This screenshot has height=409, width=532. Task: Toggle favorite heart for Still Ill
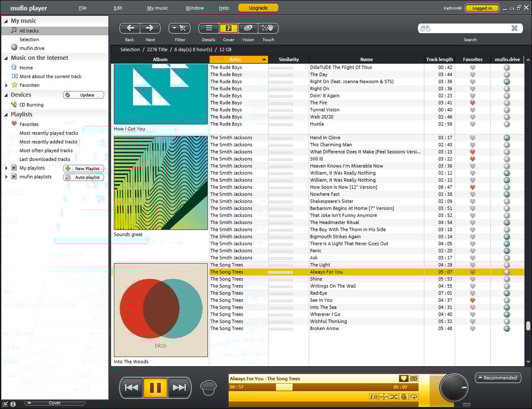pyautogui.click(x=472, y=159)
